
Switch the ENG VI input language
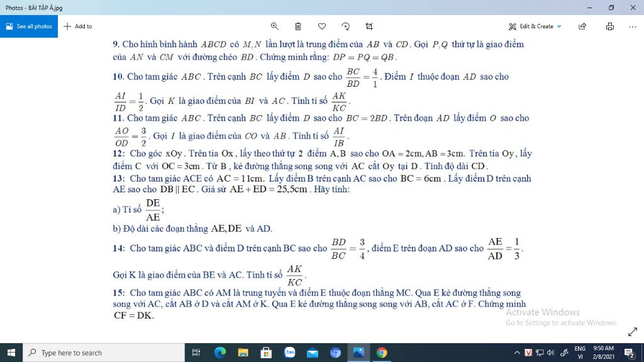coord(580,353)
